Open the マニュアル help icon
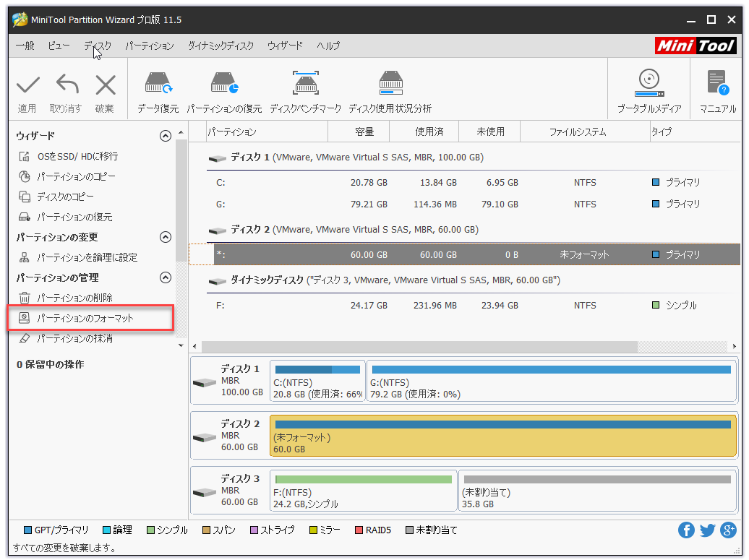The image size is (749, 560). click(717, 84)
